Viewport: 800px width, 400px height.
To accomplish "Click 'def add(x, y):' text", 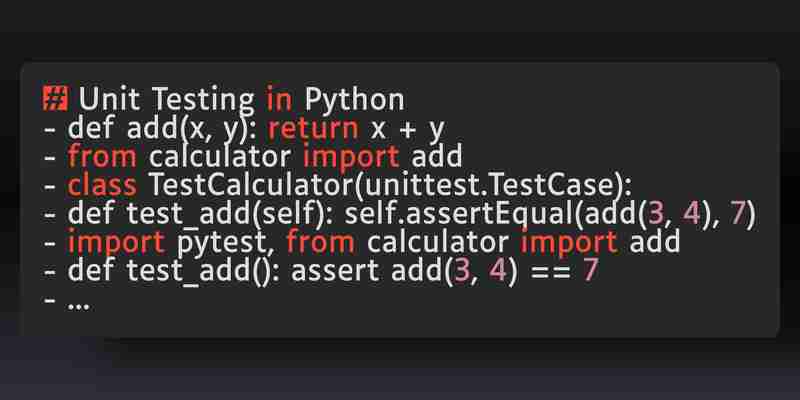I will pos(164,130).
